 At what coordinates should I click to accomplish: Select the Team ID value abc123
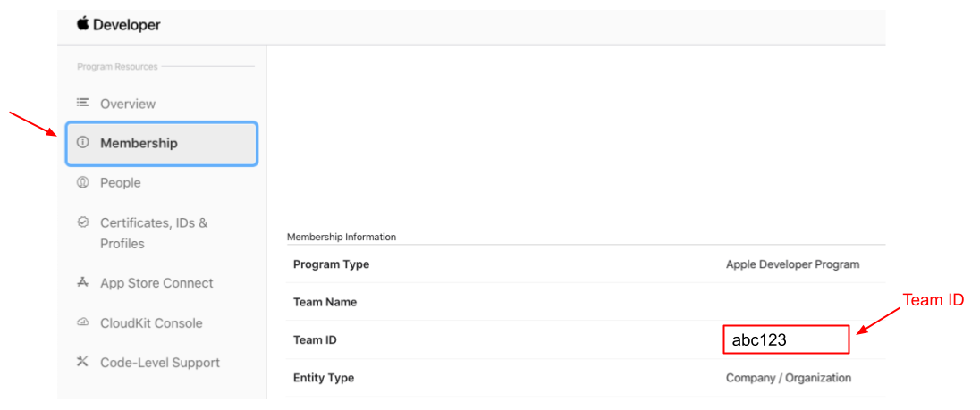click(x=759, y=340)
